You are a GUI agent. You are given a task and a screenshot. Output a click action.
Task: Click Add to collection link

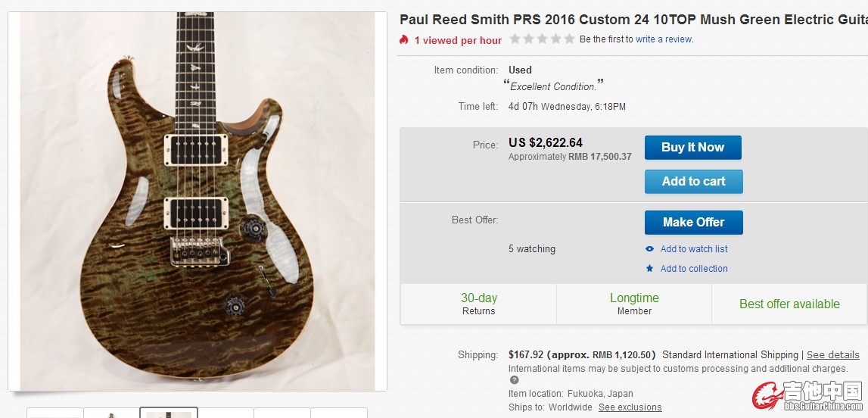694,269
